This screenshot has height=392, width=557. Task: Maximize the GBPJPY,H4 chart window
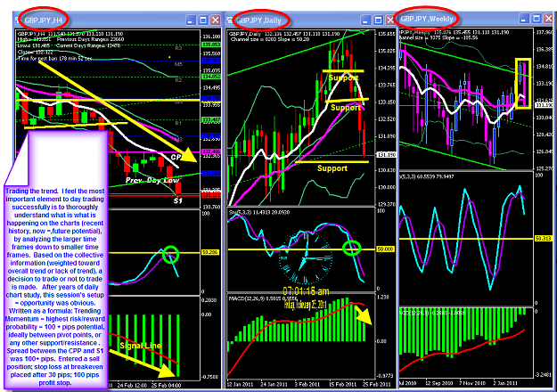pyautogui.click(x=203, y=20)
